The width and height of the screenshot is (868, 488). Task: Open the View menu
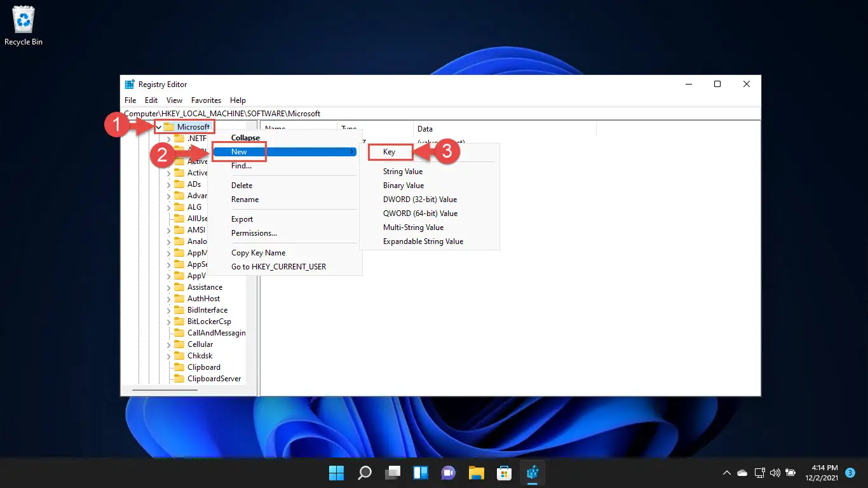coord(174,100)
